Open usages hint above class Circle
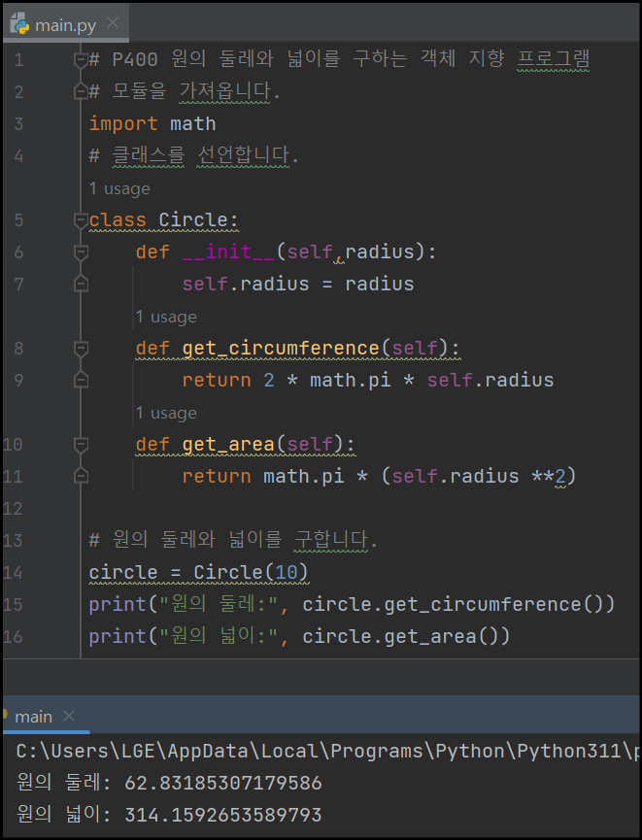 click(119, 188)
